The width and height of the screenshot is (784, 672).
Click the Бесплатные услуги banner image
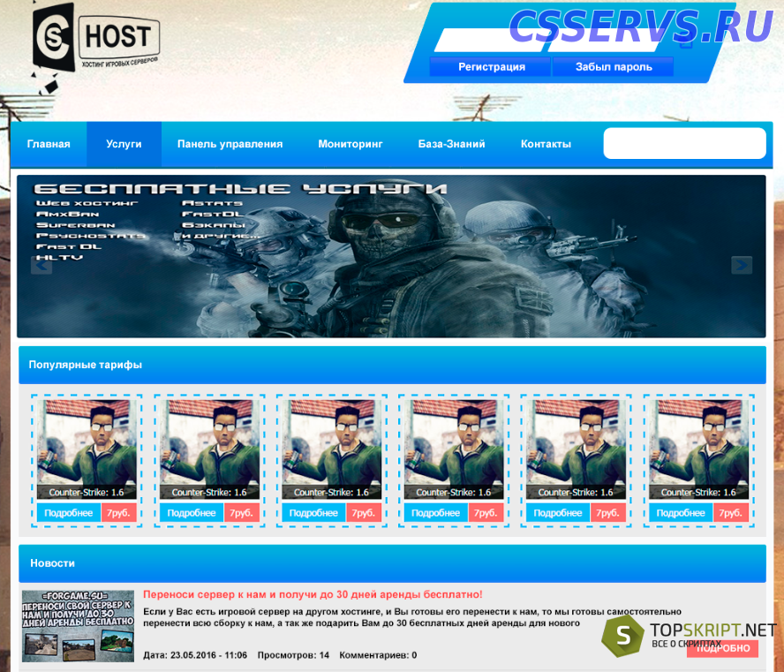click(x=391, y=256)
